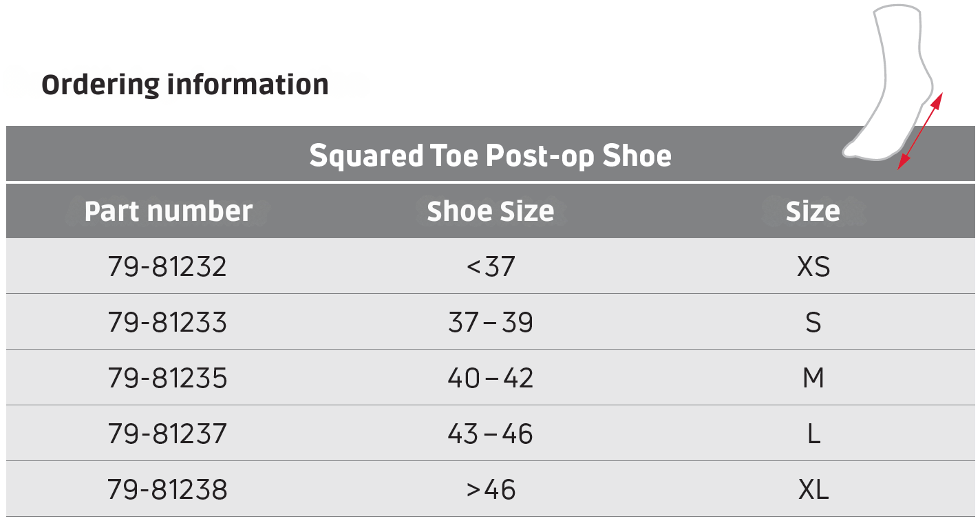The image size is (980, 523).
Task: Click the M size cell
Action: (813, 378)
